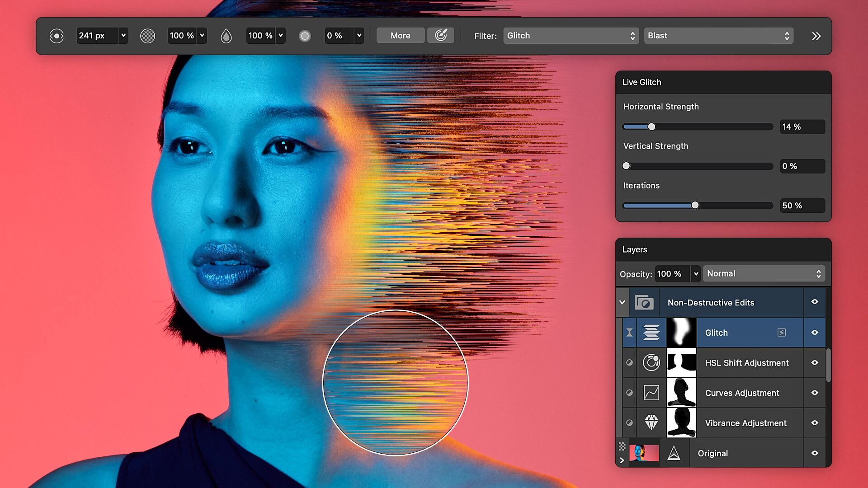
Task: Toggle visibility of the Glitch layer
Action: (815, 332)
